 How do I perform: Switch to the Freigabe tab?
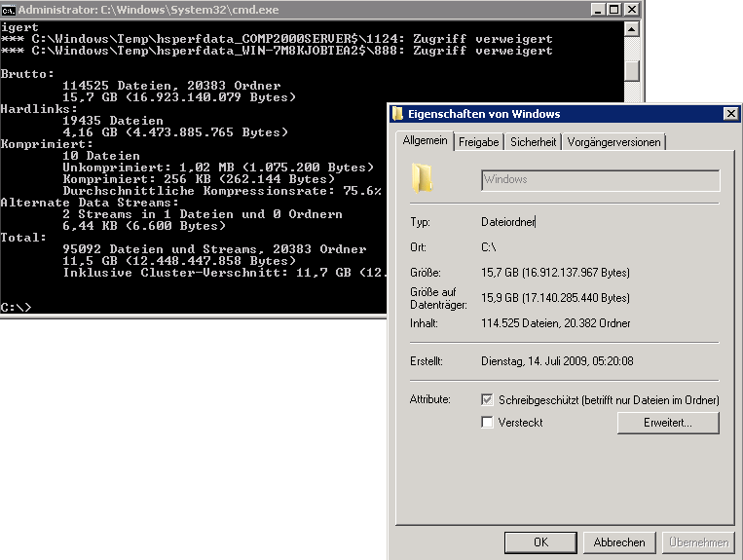pos(478,142)
